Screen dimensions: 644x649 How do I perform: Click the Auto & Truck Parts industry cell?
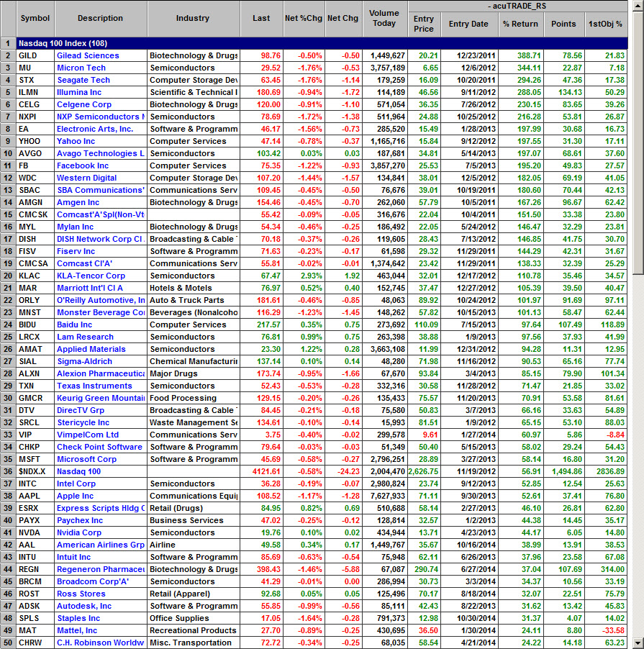point(194,300)
